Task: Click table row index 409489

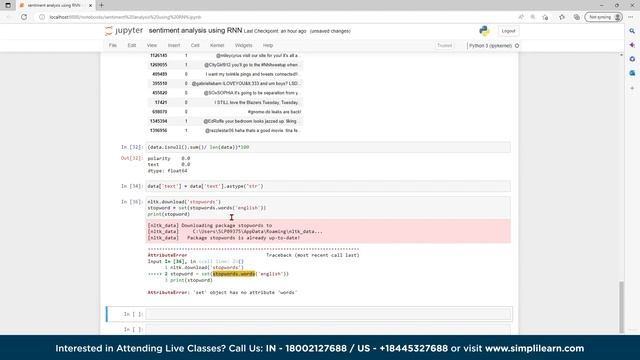Action: click(159, 74)
